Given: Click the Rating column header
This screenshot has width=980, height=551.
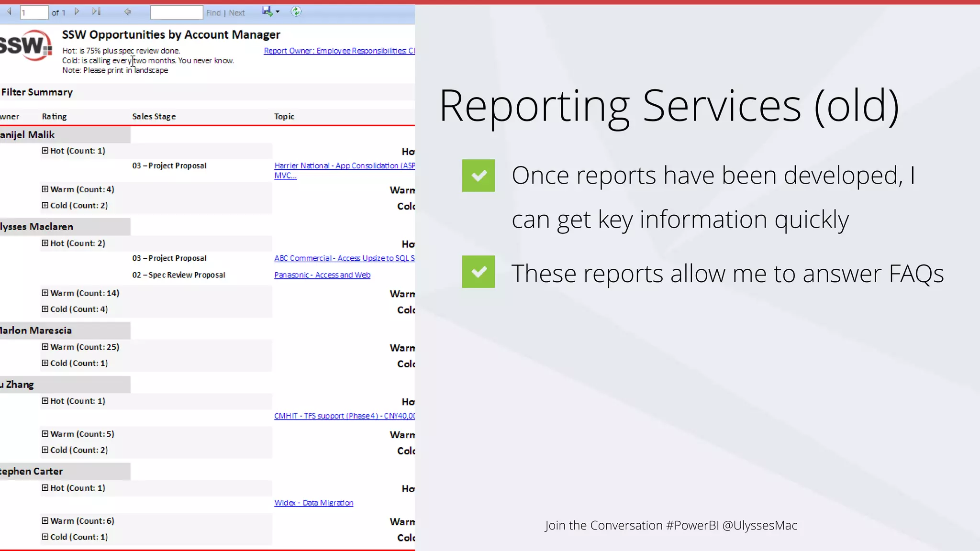Looking at the screenshot, I should tap(54, 116).
